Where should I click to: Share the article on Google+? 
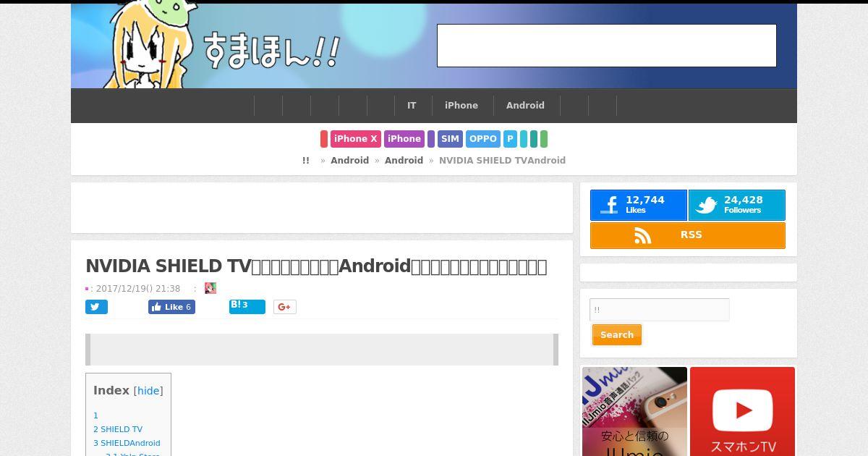[284, 307]
